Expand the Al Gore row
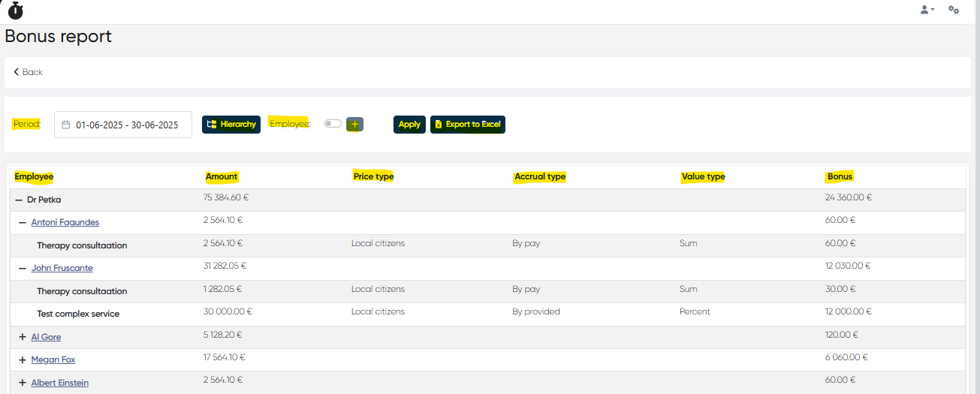980x394 pixels. click(x=23, y=338)
